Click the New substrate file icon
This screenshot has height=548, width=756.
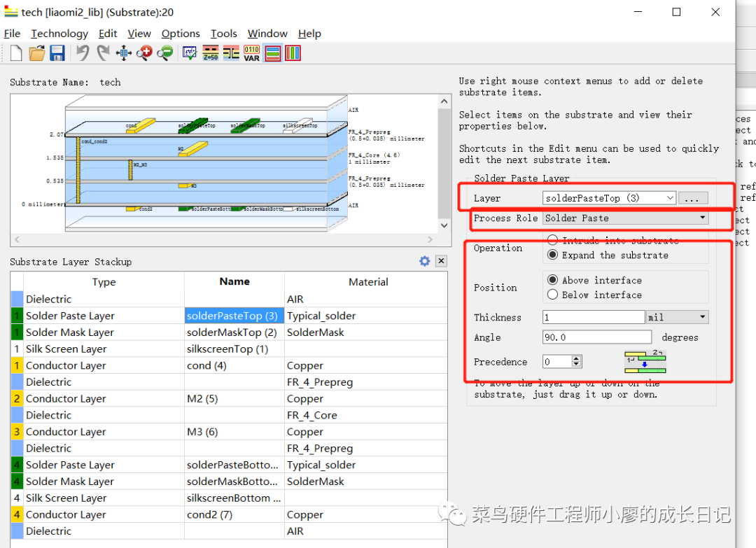click(x=16, y=53)
